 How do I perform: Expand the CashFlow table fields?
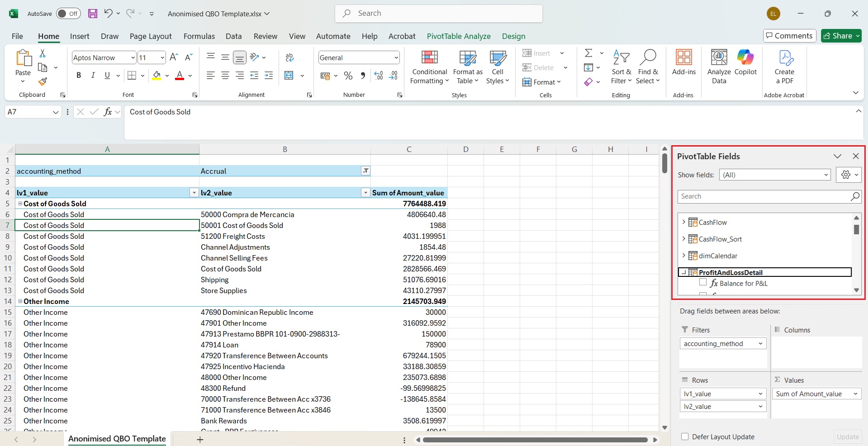683,222
